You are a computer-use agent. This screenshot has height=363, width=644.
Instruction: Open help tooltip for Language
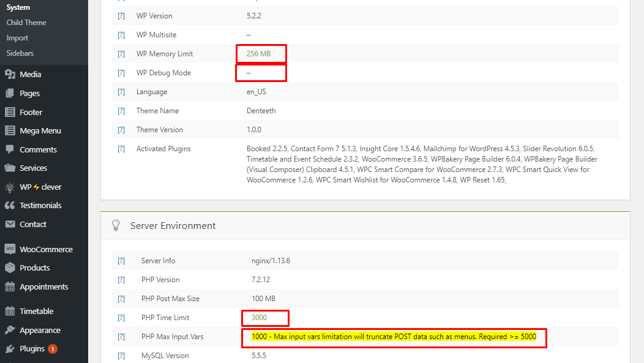pos(121,92)
